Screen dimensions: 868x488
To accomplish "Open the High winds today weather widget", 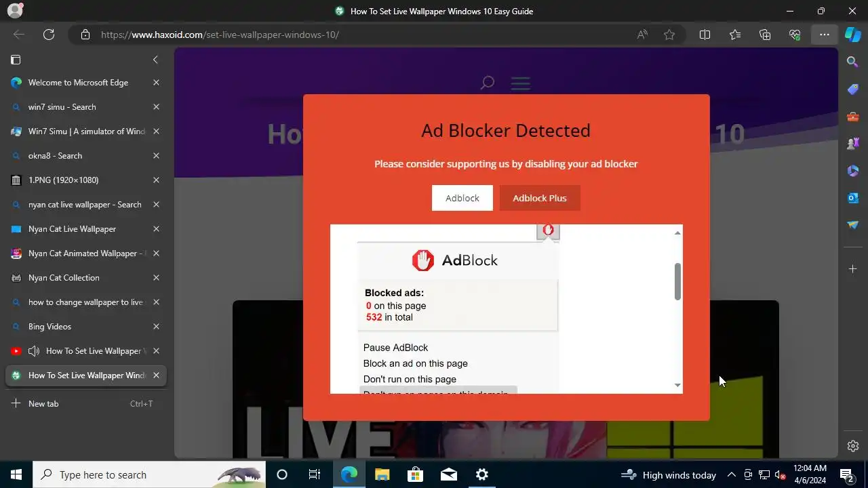I will click(x=669, y=474).
